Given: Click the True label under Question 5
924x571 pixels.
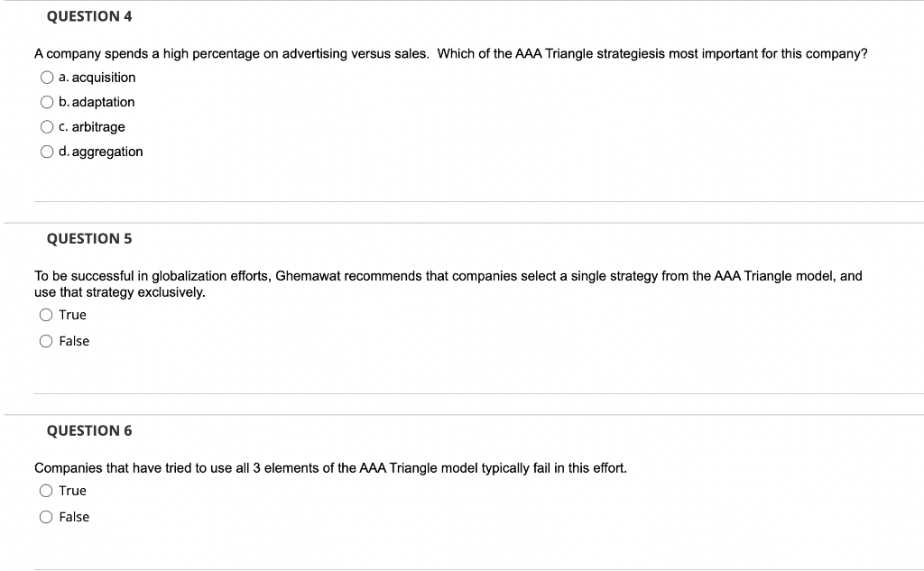Looking at the screenshot, I should tap(72, 314).
